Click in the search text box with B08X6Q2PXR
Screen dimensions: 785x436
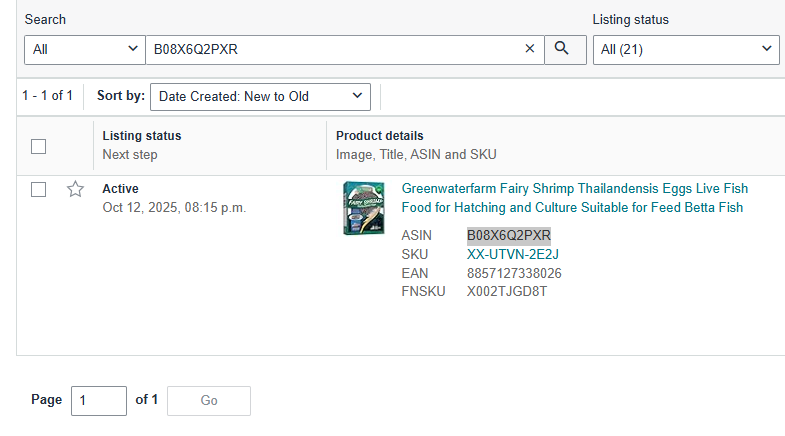click(x=335, y=50)
